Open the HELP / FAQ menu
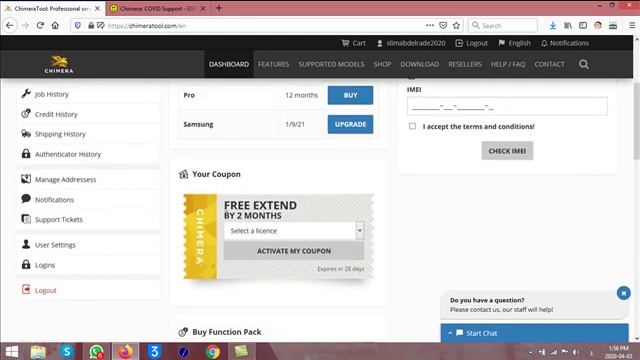Screen dimensions: 640x360 508,64
